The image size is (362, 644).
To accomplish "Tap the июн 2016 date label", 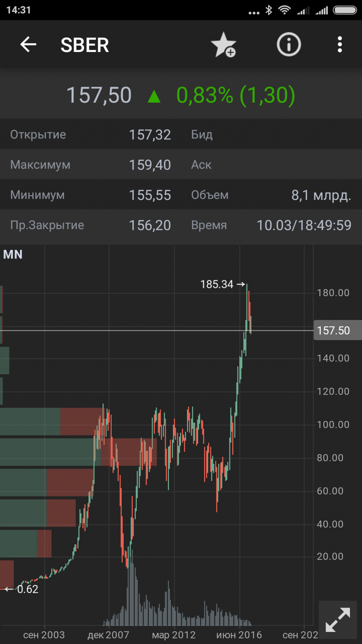I will tap(239, 635).
